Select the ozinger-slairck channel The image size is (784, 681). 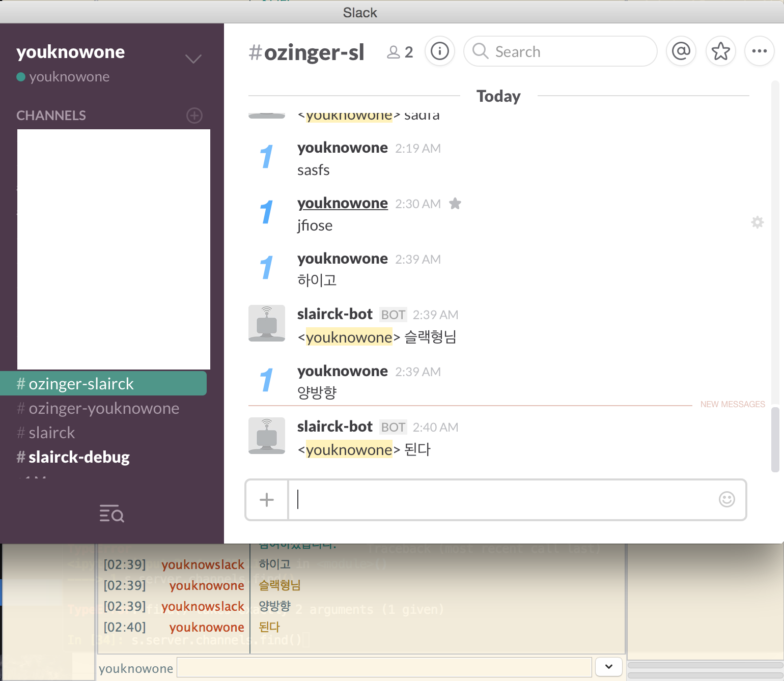(103, 383)
